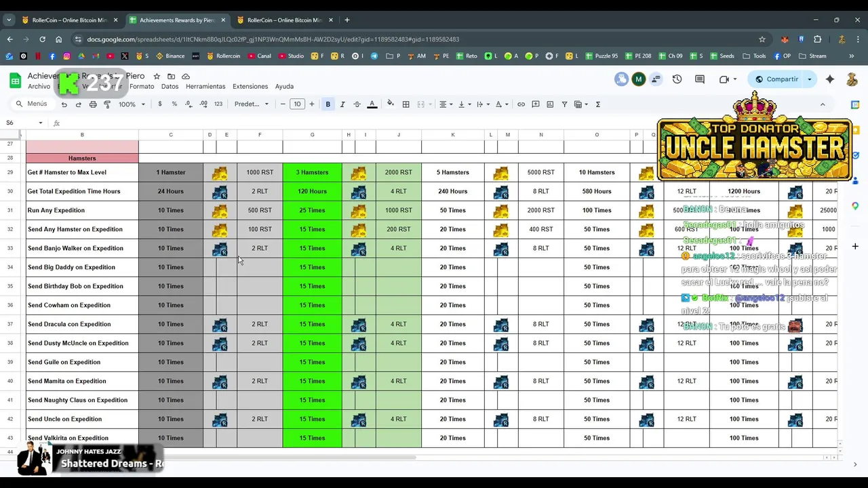Select the pink 'Hamsters' header cell
Viewport: 868px width, 488px height.
[82, 158]
